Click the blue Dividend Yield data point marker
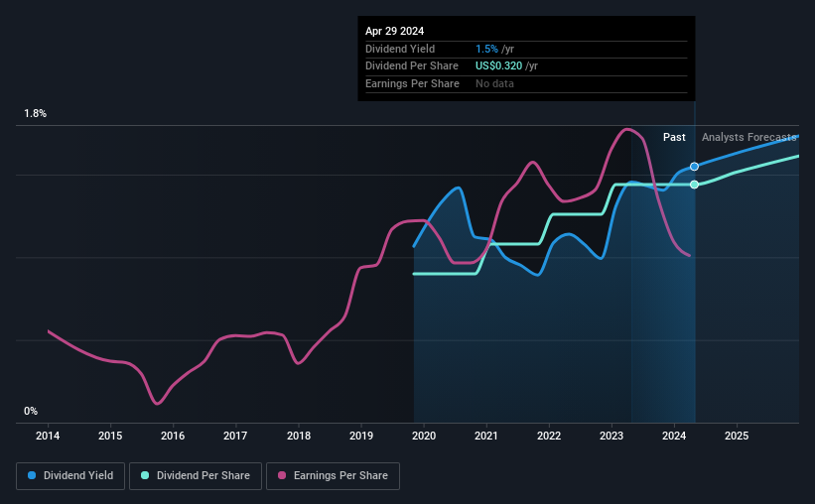This screenshot has width=815, height=504. tap(695, 167)
